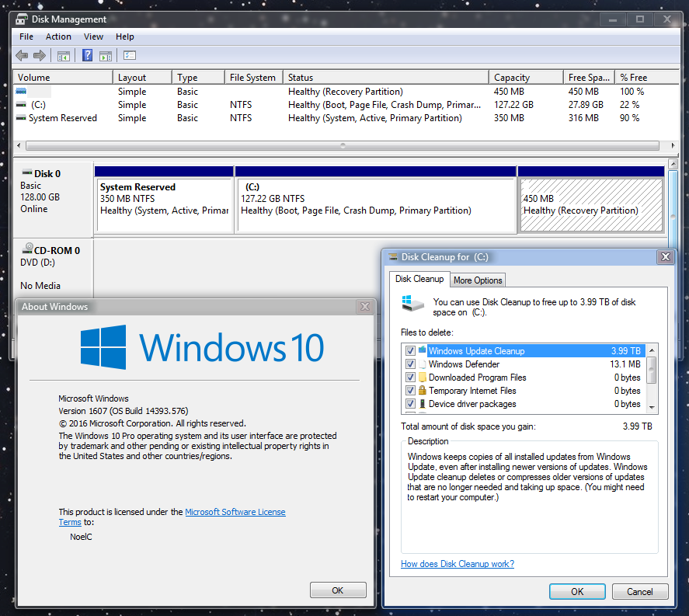Uncheck Device driver packages checkbox

[x=410, y=403]
